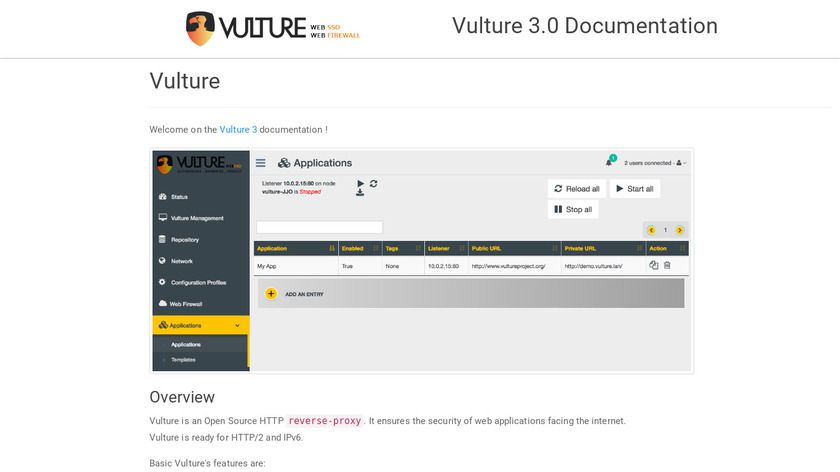Click the Network globe icon

coord(162,260)
